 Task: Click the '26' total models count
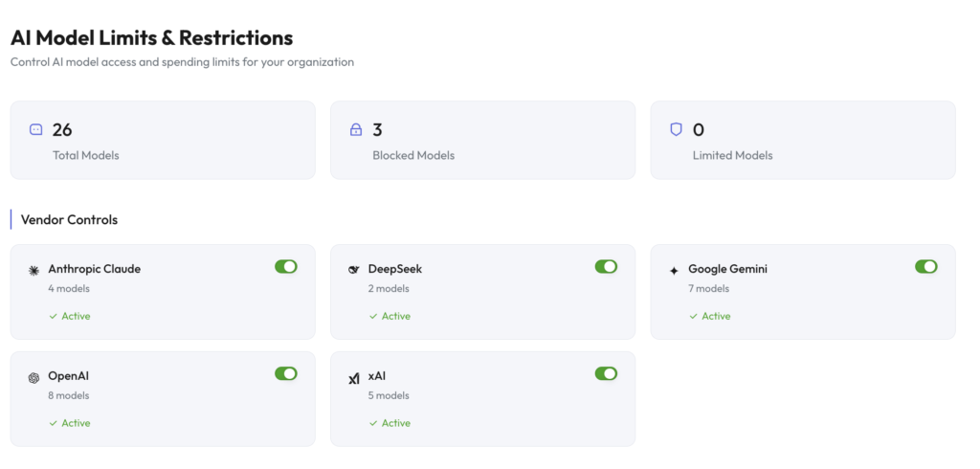(62, 130)
